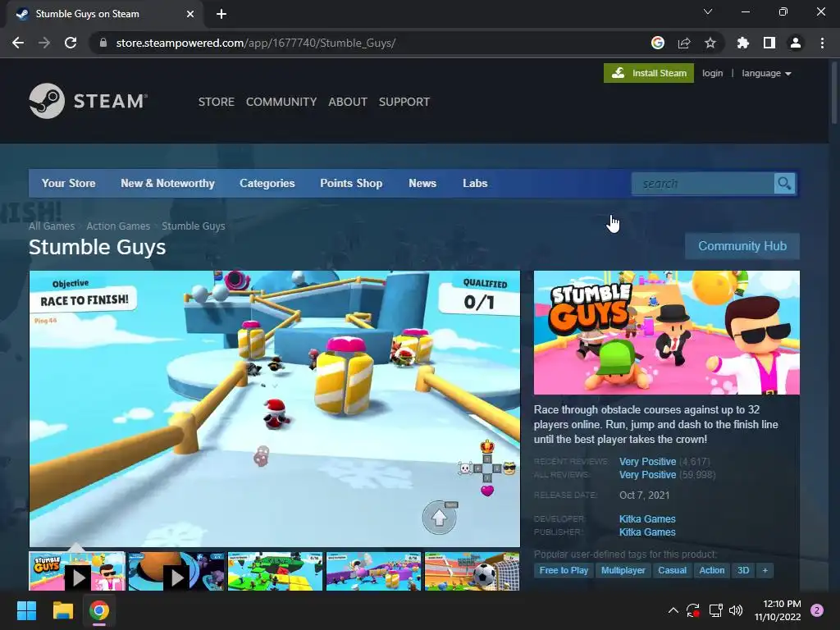Expand more tags with the plus button
Screen dimensions: 840x630
[x=765, y=571]
